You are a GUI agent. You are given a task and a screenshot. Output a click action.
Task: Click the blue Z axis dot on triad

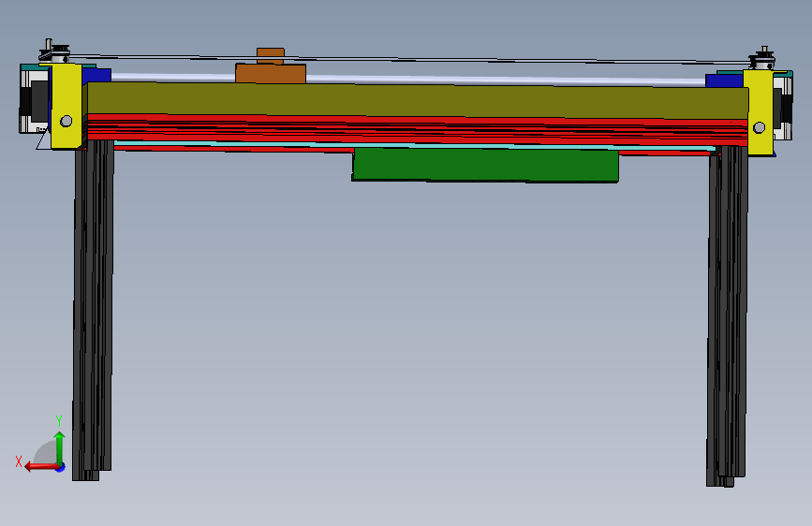click(61, 467)
